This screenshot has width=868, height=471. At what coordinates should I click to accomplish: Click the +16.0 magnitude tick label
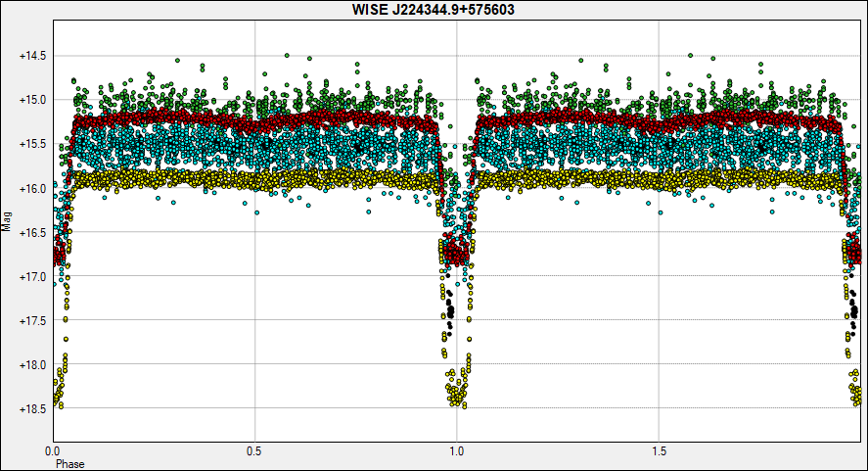[32, 189]
